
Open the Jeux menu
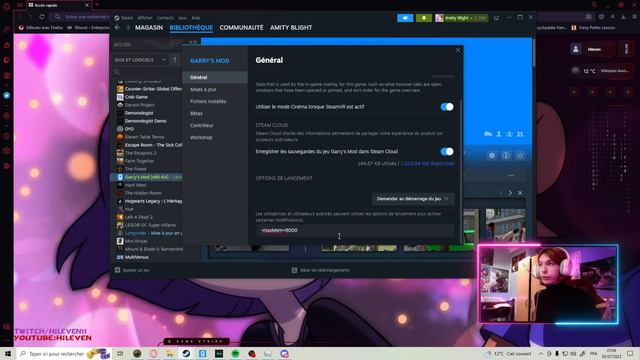pos(182,18)
